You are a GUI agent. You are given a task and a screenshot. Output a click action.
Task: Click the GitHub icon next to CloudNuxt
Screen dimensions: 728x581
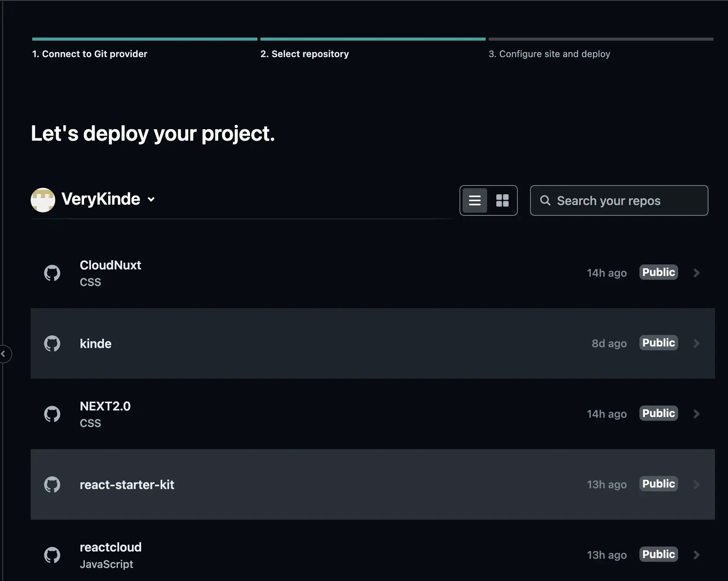pyautogui.click(x=52, y=272)
